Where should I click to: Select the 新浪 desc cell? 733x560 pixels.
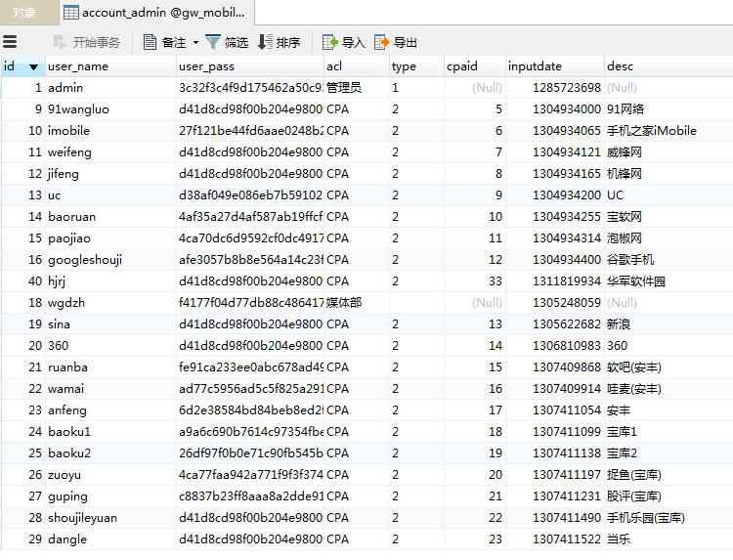[x=668, y=323]
